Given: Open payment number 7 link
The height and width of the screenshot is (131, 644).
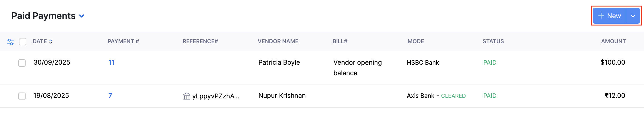Looking at the screenshot, I should tap(110, 96).
